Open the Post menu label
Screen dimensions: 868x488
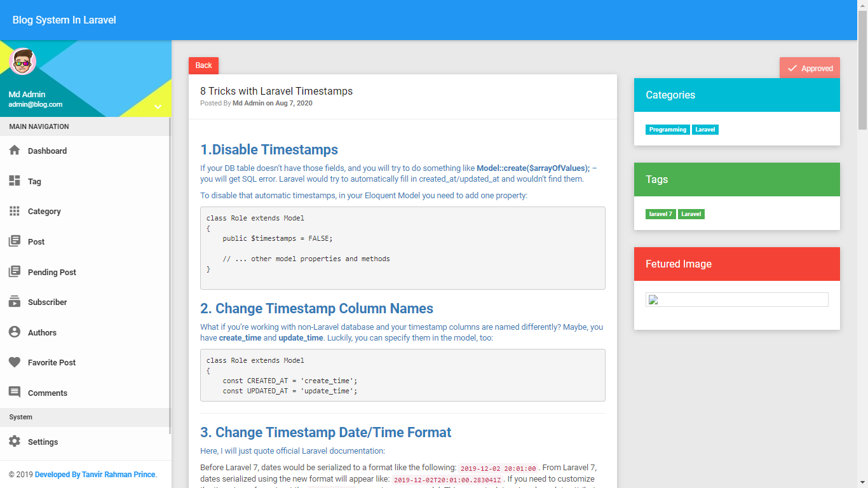(36, 242)
